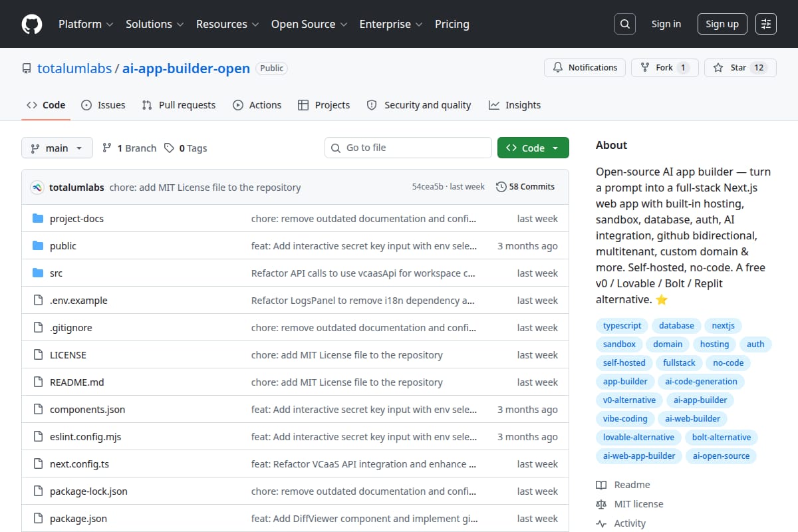798x532 pixels.
Task: Open the appearance settings icon beside Sign up
Action: point(766,24)
